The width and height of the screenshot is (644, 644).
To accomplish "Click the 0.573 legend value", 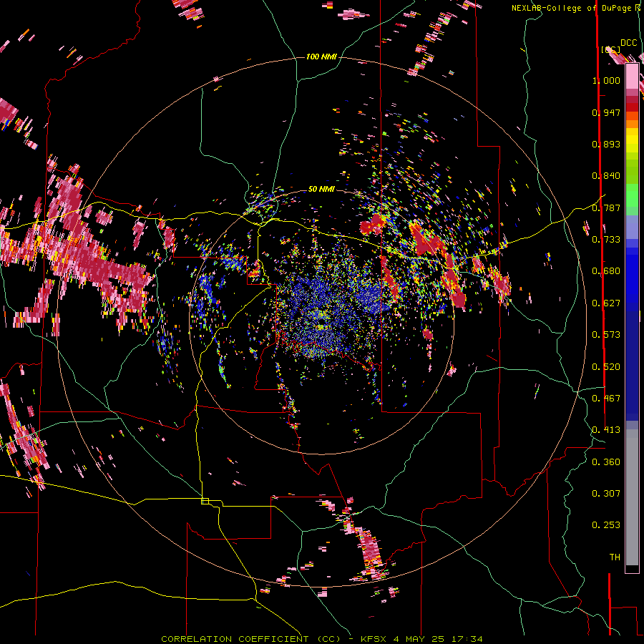I will point(606,335).
